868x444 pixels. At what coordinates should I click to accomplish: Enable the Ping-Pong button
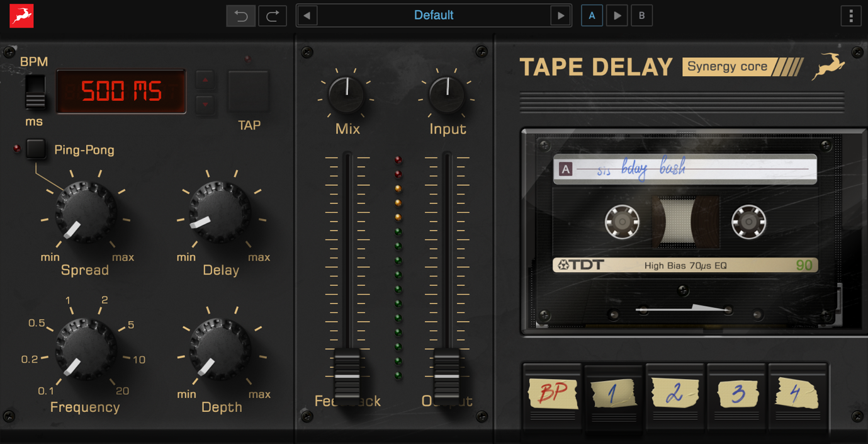click(36, 149)
